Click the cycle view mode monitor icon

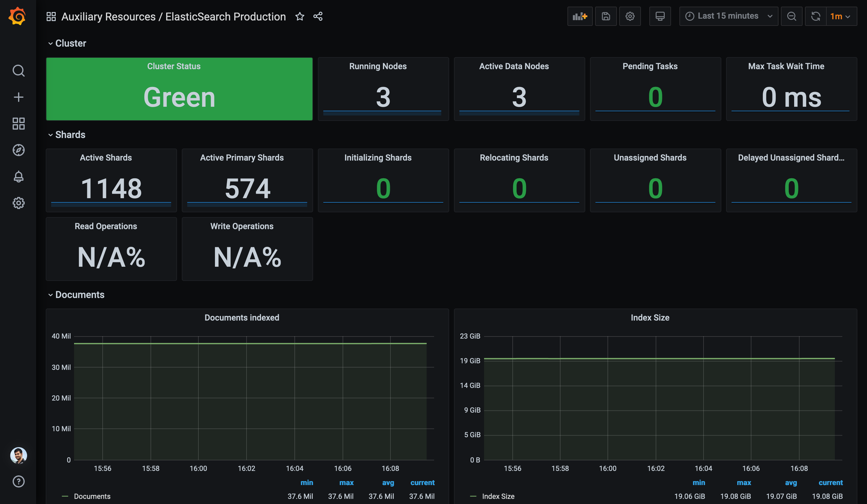(660, 16)
